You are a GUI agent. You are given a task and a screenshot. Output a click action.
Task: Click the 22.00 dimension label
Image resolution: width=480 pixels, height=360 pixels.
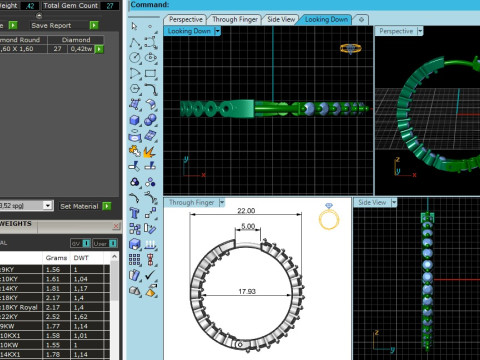tap(246, 211)
